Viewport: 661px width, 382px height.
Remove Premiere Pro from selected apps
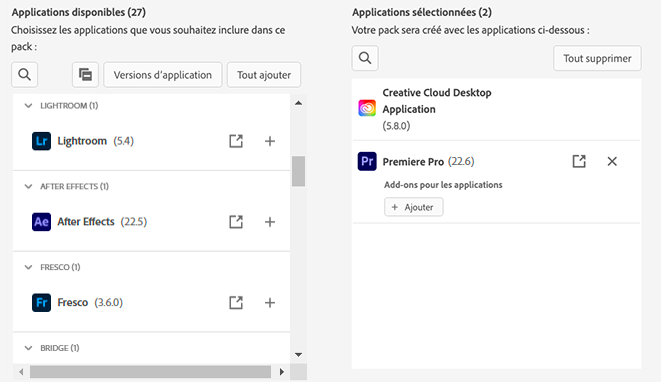pos(612,161)
